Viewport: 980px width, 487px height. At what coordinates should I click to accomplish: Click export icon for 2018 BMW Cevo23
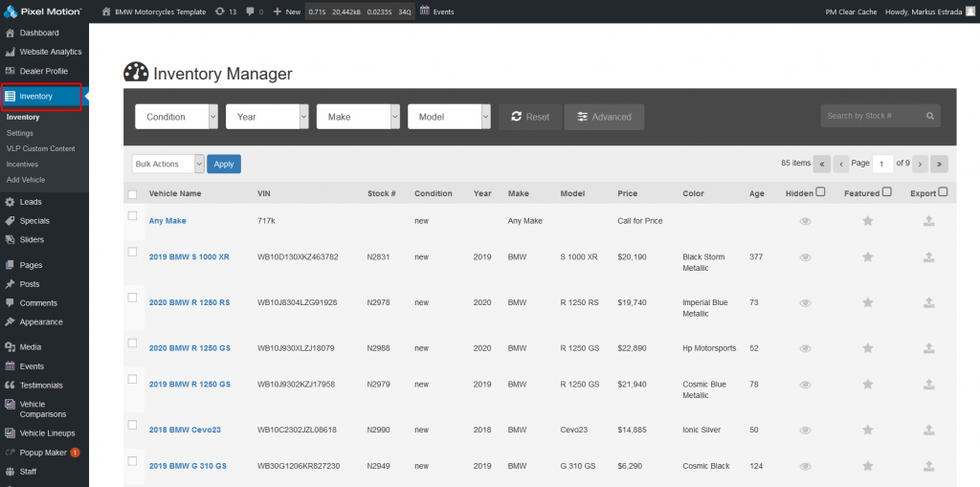[928, 431]
